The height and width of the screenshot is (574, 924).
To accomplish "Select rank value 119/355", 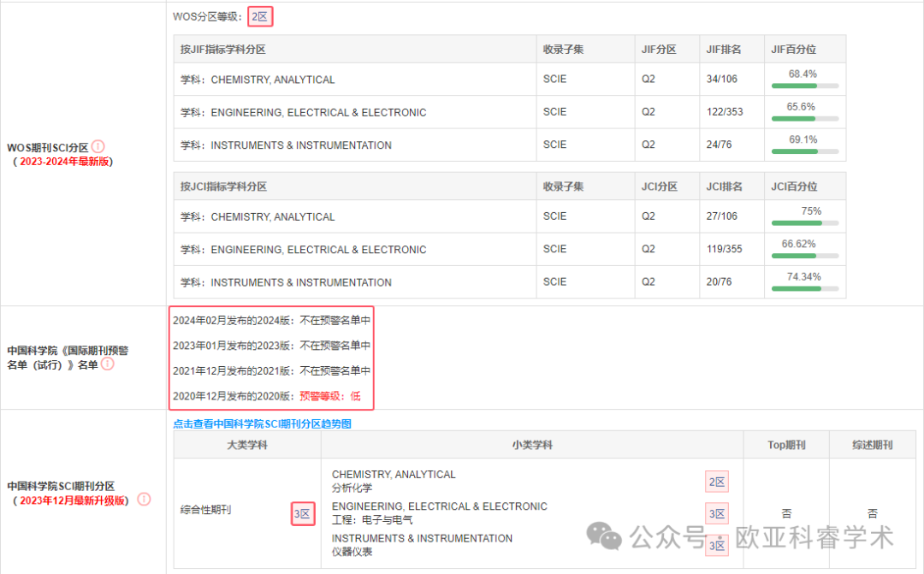I will [725, 249].
